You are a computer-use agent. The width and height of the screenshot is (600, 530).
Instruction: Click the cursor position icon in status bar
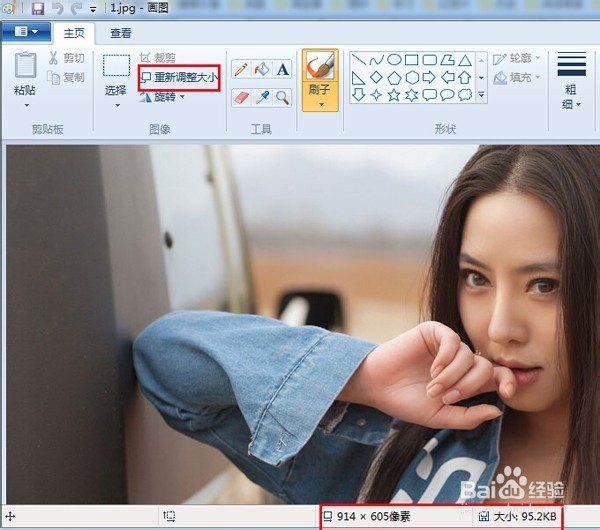coord(10,517)
